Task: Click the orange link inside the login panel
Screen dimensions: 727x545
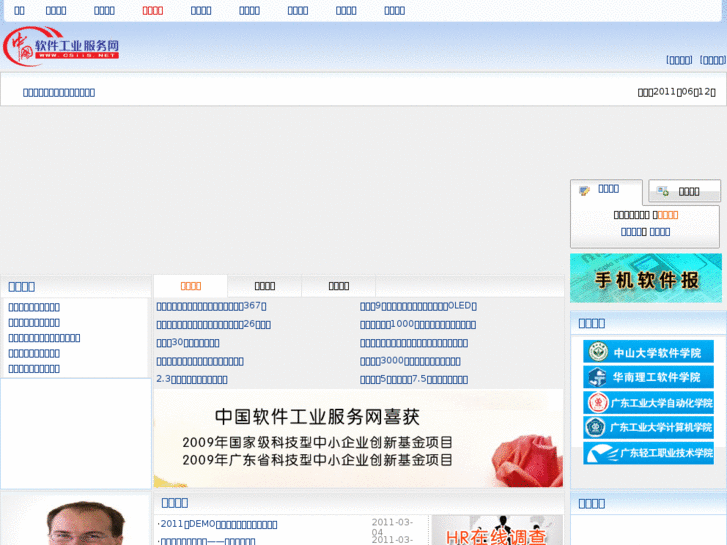Action: tap(668, 215)
